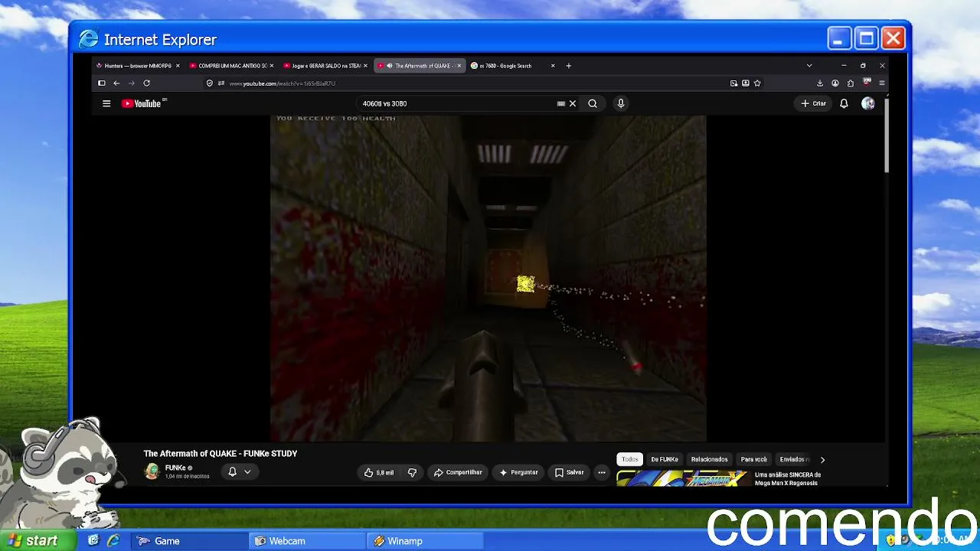Switch to the Webcam taskbar window

tap(307, 541)
